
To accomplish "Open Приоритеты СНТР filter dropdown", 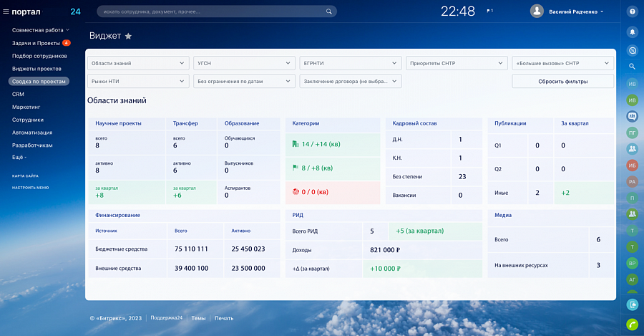I will (x=457, y=63).
